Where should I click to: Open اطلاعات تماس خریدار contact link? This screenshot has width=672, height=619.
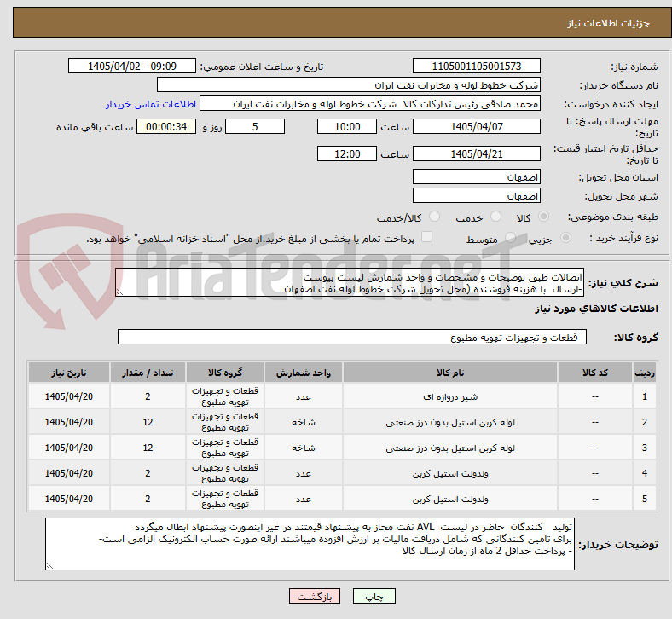coord(151,104)
